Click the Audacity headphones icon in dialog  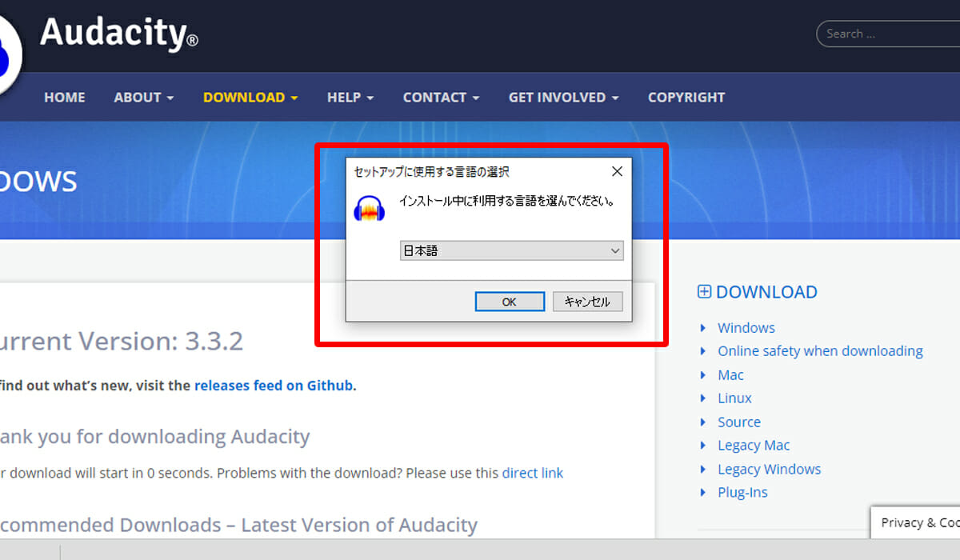(370, 210)
